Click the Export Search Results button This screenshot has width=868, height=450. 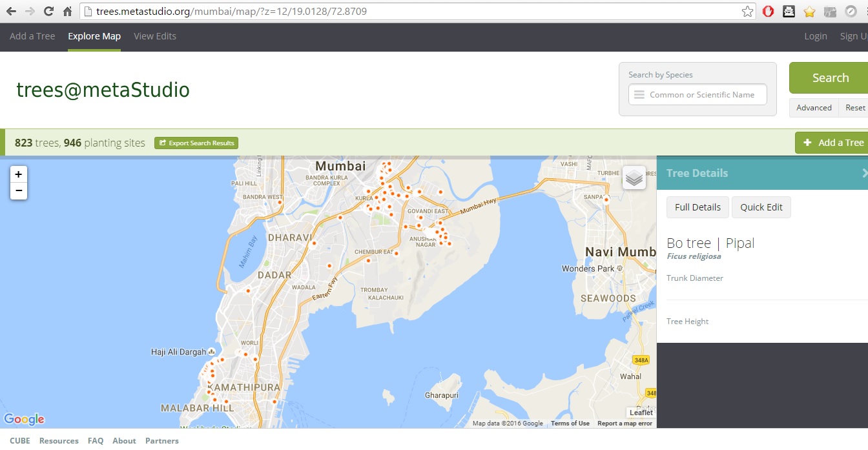tap(196, 143)
